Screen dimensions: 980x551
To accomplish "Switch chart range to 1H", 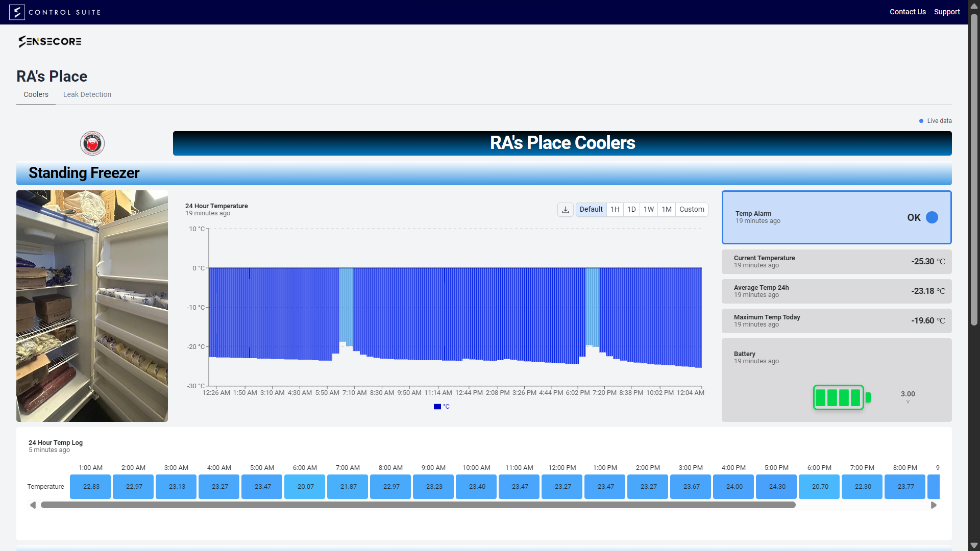I will tap(615, 210).
